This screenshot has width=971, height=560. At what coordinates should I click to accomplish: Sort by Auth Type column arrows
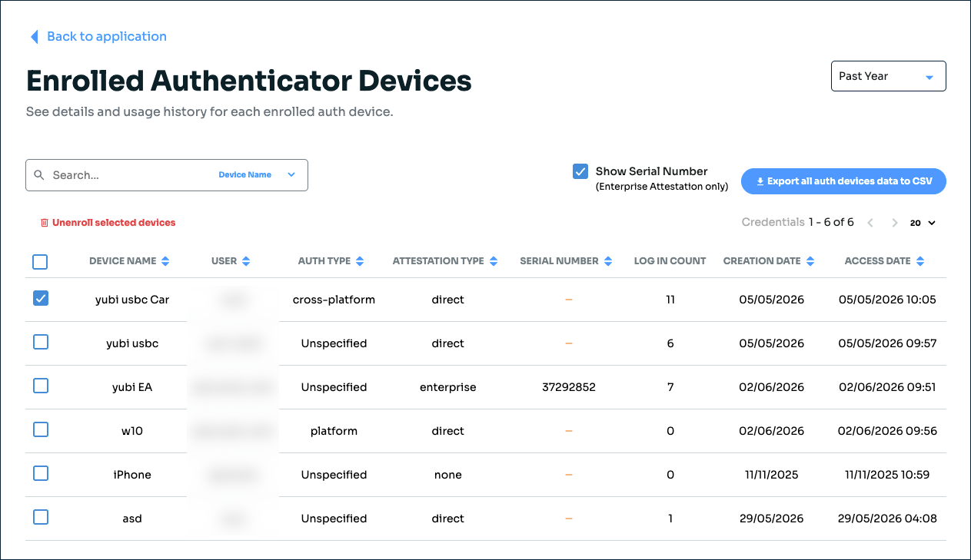[360, 261]
